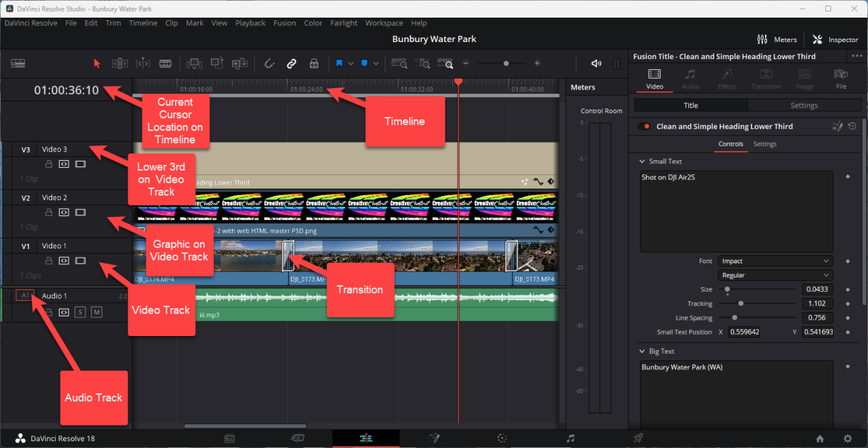Select the normal Selection Mode arrow
Image resolution: width=868 pixels, height=448 pixels.
coord(97,63)
